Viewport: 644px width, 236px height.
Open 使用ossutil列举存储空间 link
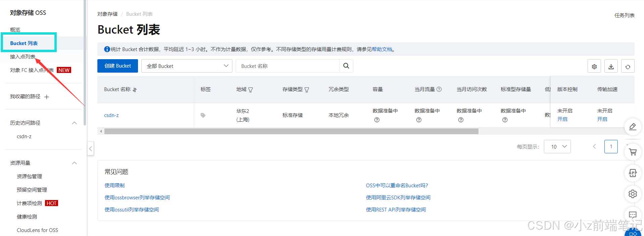point(132,210)
